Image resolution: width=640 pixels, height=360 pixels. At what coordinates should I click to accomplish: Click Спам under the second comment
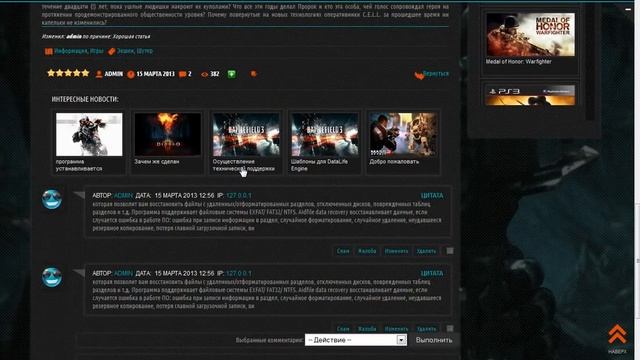[343, 329]
